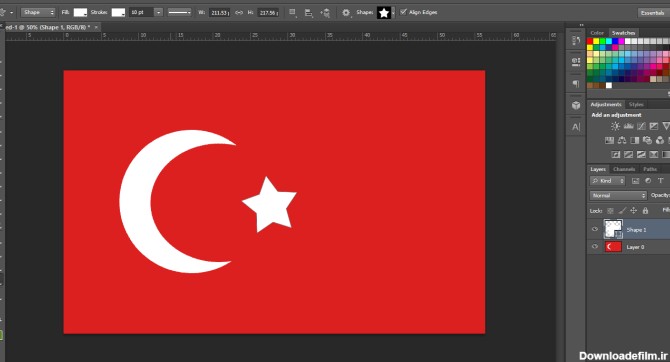
Task: Open the layer filter Kind dropdown
Action: (608, 181)
